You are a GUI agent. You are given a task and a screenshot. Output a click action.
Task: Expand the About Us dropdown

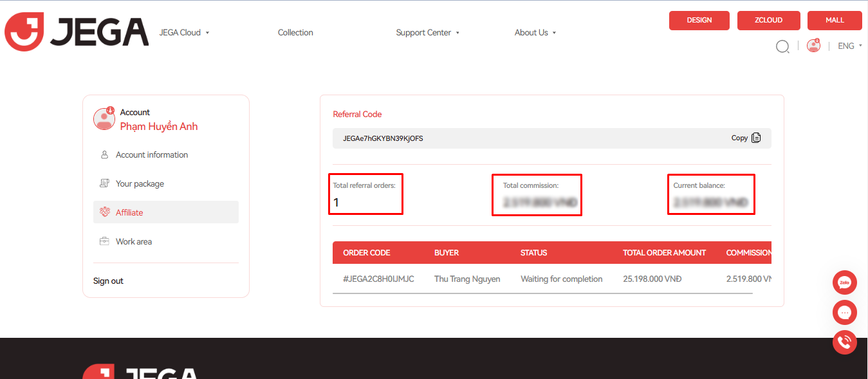pos(535,33)
